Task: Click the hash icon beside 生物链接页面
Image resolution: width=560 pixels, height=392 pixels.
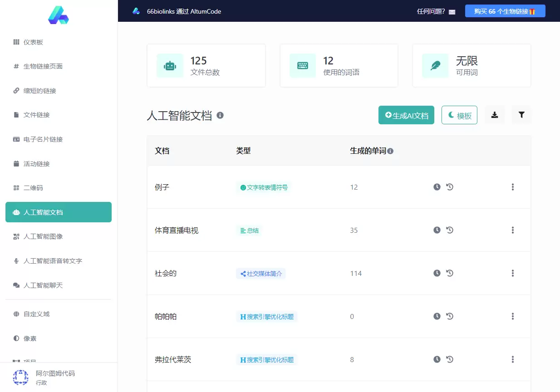Action: pos(16,66)
